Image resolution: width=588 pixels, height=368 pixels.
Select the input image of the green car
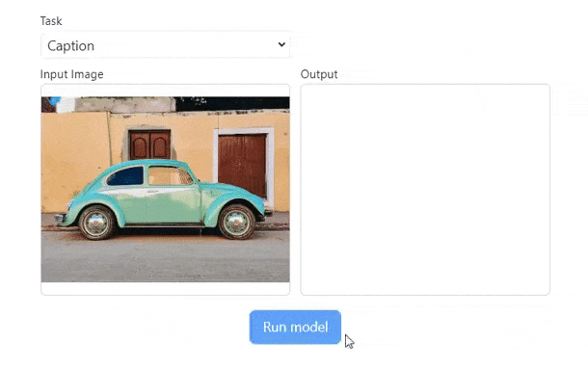(x=166, y=189)
